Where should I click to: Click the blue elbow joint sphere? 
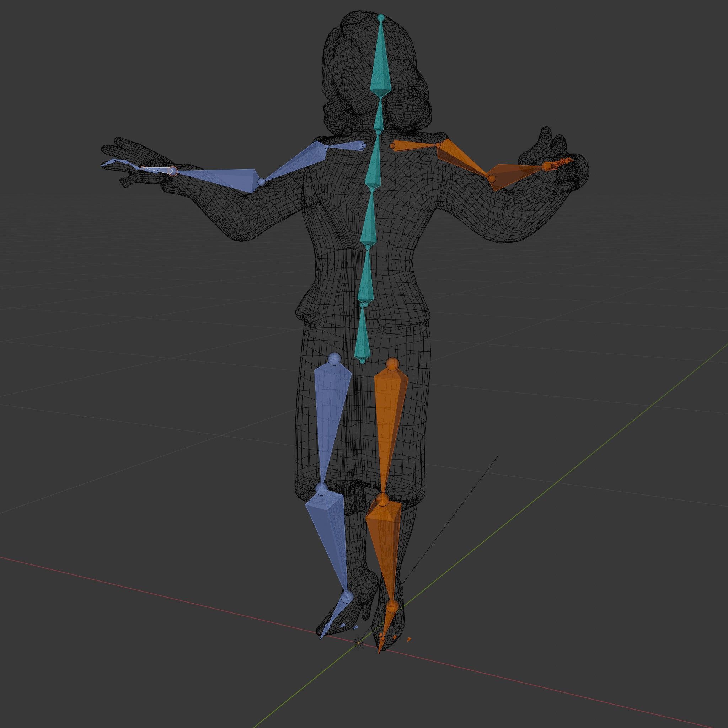[x=262, y=182]
